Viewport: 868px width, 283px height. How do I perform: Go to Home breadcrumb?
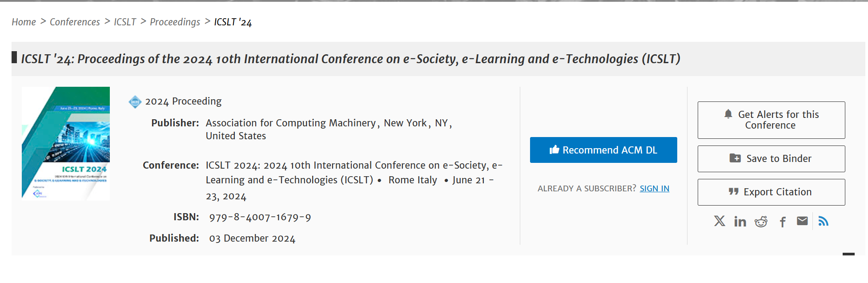(24, 22)
